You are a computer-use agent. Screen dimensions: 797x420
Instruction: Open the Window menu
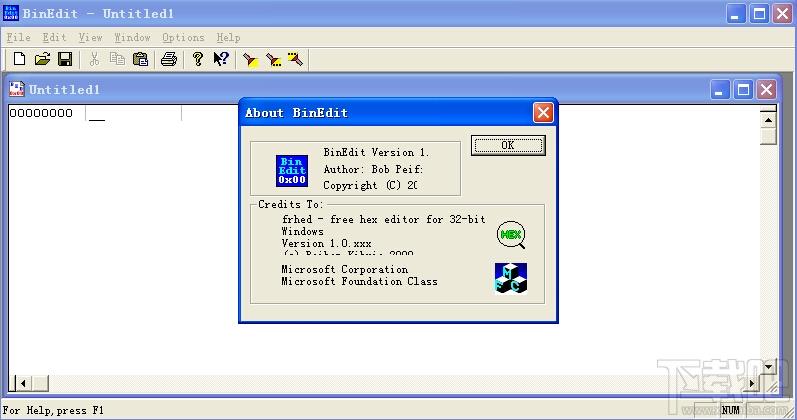click(132, 38)
